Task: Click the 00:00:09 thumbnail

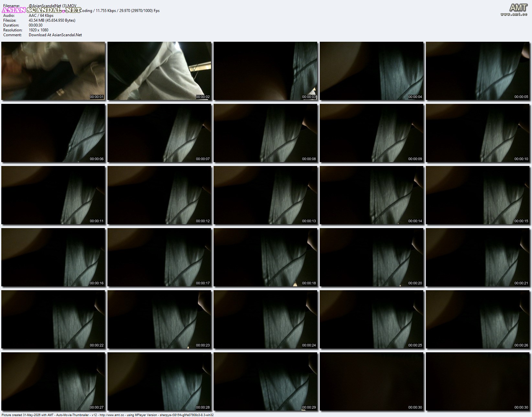Action: [x=371, y=133]
